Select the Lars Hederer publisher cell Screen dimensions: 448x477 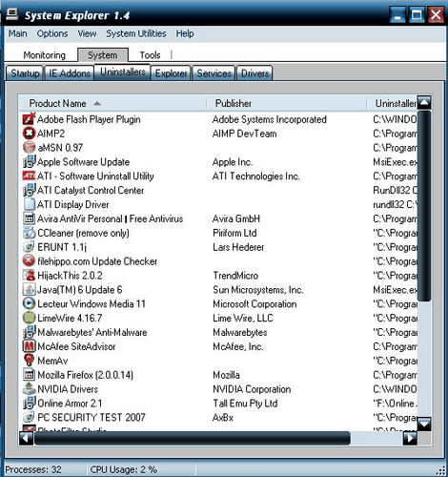click(x=238, y=247)
